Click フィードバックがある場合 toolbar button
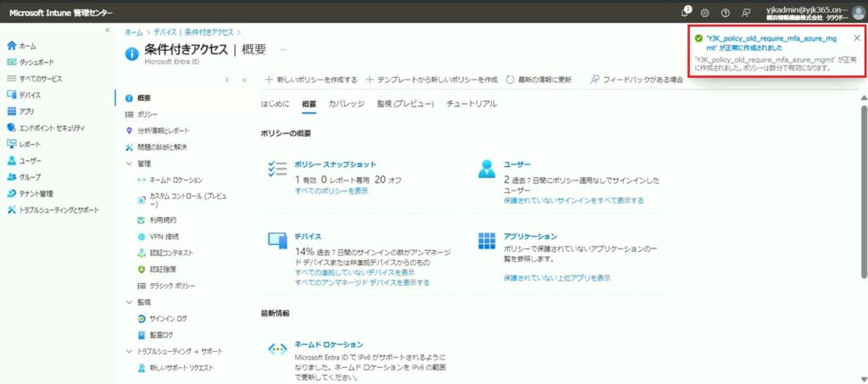Image resolution: width=868 pixels, height=384 pixels. click(x=637, y=81)
